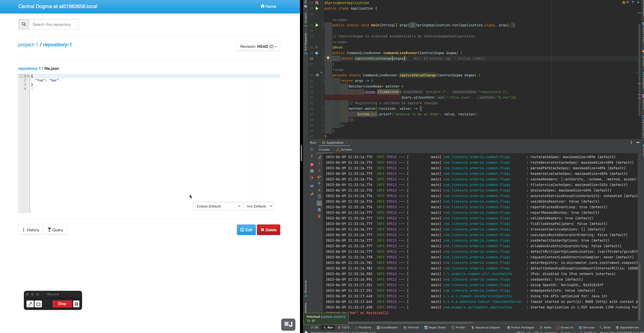Open the project-1 breadcrumb link
Viewport: 644px width, 333px height.
tap(28, 45)
